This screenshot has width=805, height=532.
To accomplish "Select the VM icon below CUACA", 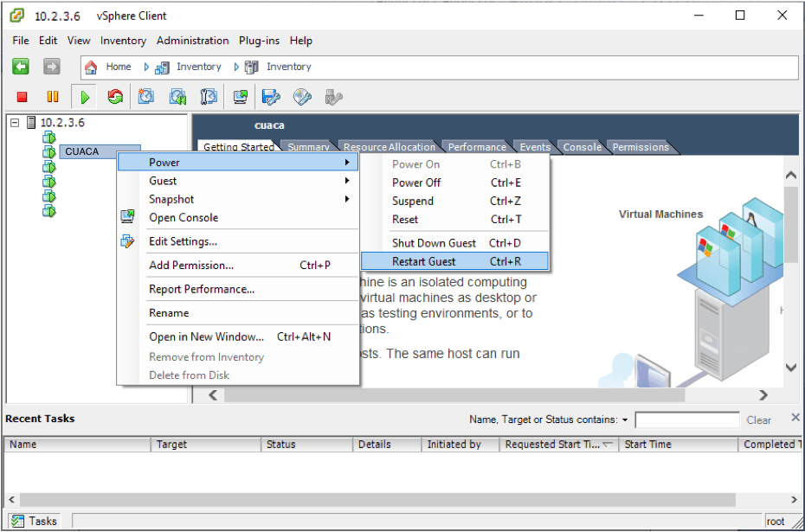I will tap(49, 167).
